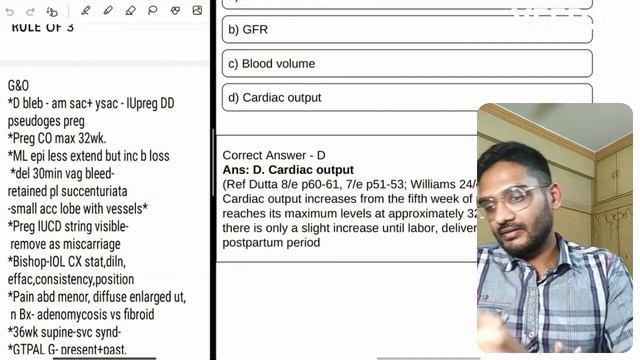Choose answer option b) GFR
640x360 pixels.
point(407,29)
